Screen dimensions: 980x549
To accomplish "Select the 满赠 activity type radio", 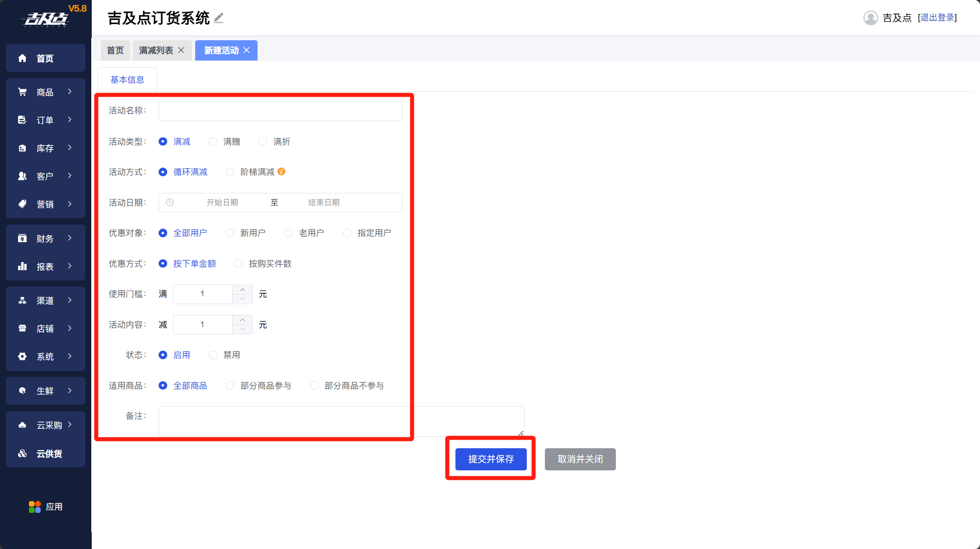I will point(213,142).
